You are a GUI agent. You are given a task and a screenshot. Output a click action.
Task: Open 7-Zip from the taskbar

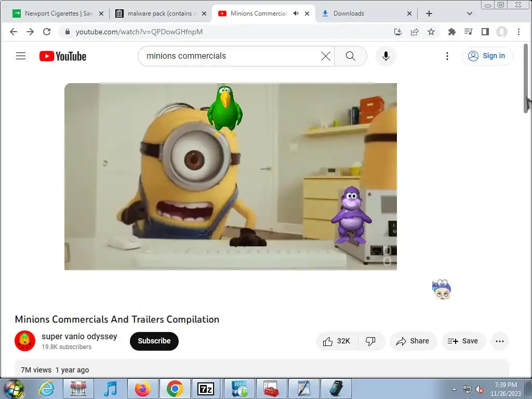pos(206,389)
